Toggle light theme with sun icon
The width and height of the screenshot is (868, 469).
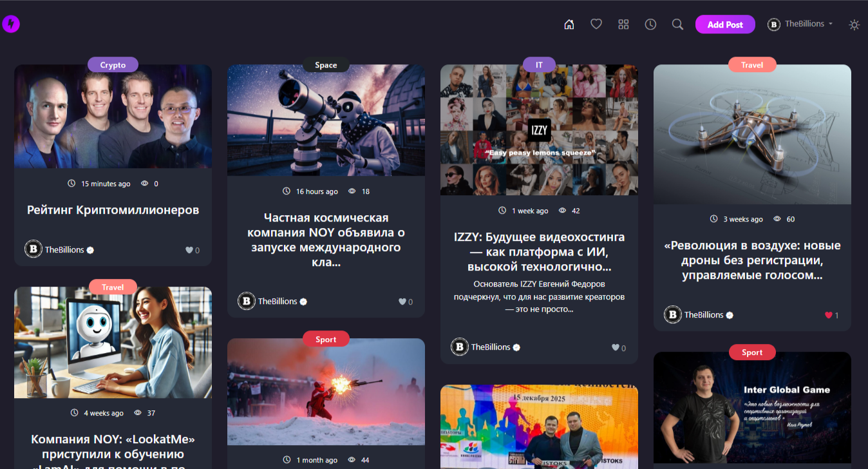pyautogui.click(x=854, y=24)
